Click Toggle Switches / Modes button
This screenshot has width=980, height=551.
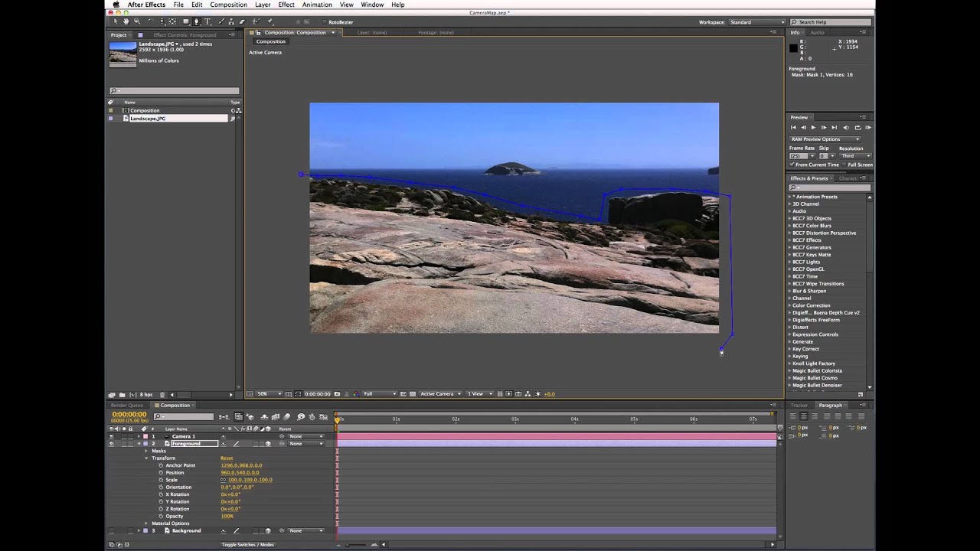coord(247,545)
